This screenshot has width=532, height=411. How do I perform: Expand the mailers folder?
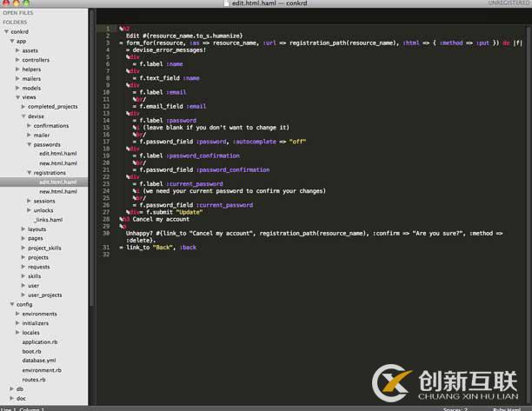[x=17, y=78]
